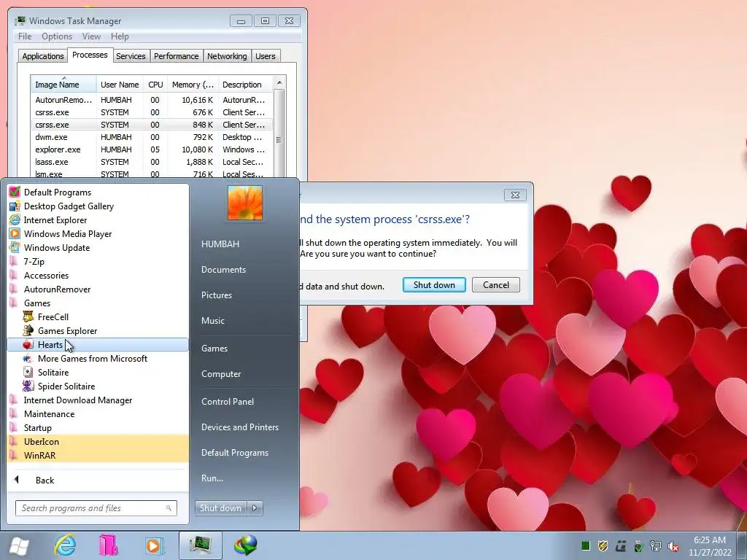Switch to the Performance tab
This screenshot has width=747, height=560.
[x=176, y=56]
